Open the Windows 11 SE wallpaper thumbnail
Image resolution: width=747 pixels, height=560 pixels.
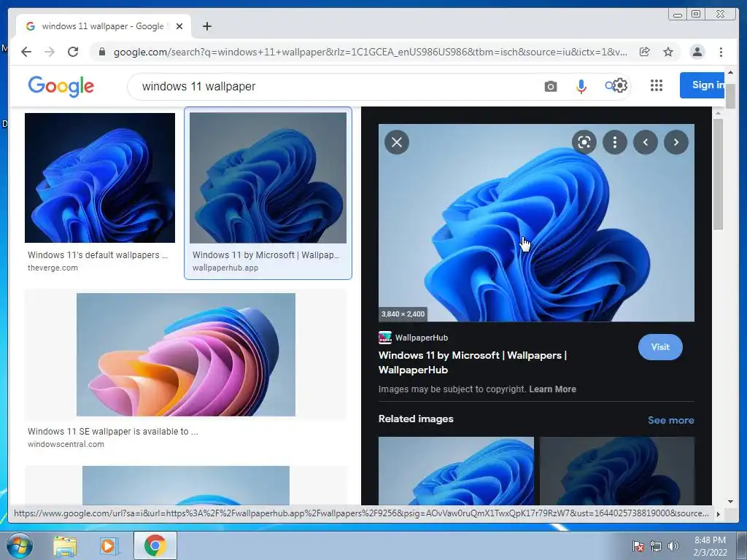point(186,355)
